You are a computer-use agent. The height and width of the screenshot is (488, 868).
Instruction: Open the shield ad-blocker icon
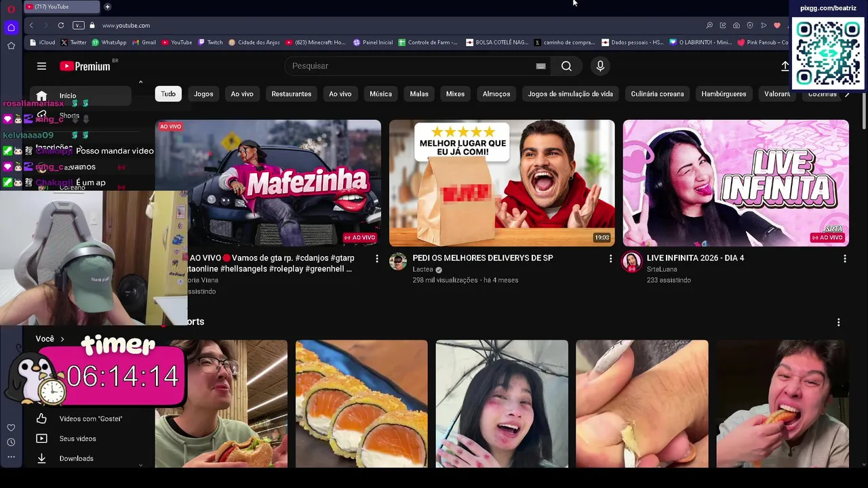pyautogui.click(x=750, y=25)
